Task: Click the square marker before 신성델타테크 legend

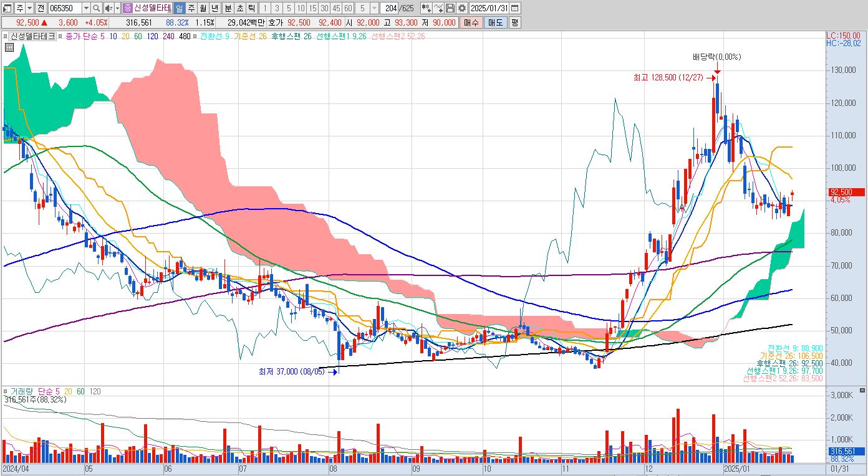Action: point(6,36)
